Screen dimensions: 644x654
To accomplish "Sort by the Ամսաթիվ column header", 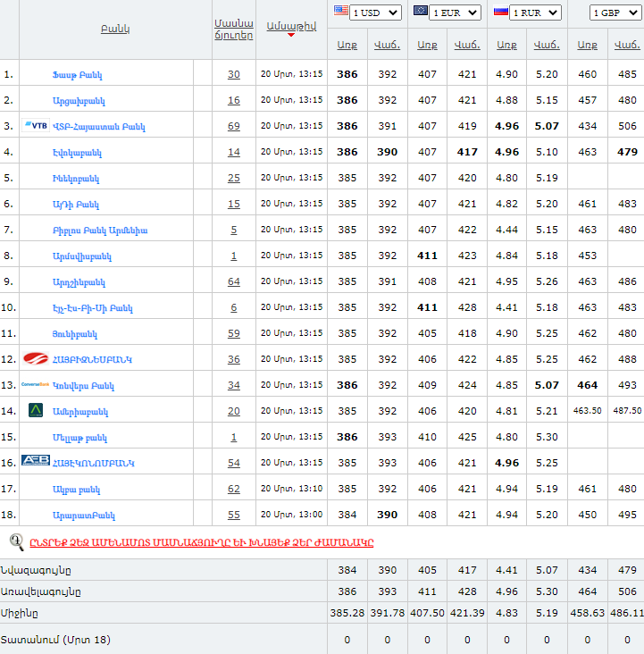I will click(291, 26).
